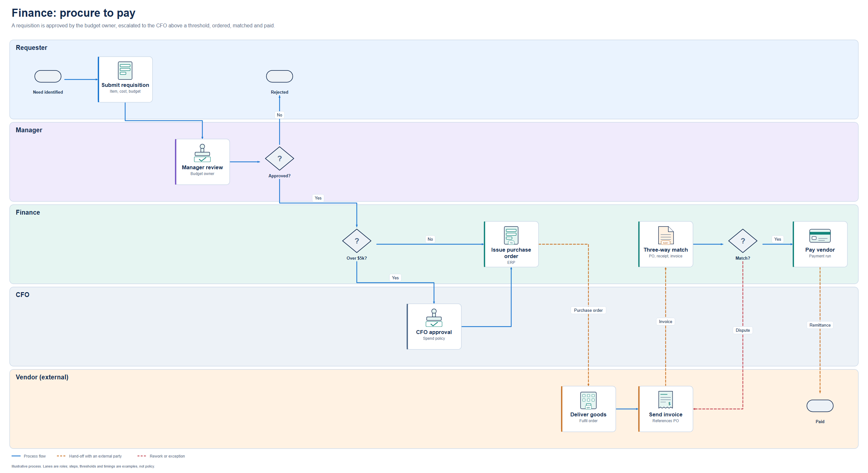Click the Budget owner subtitle text

(202, 174)
